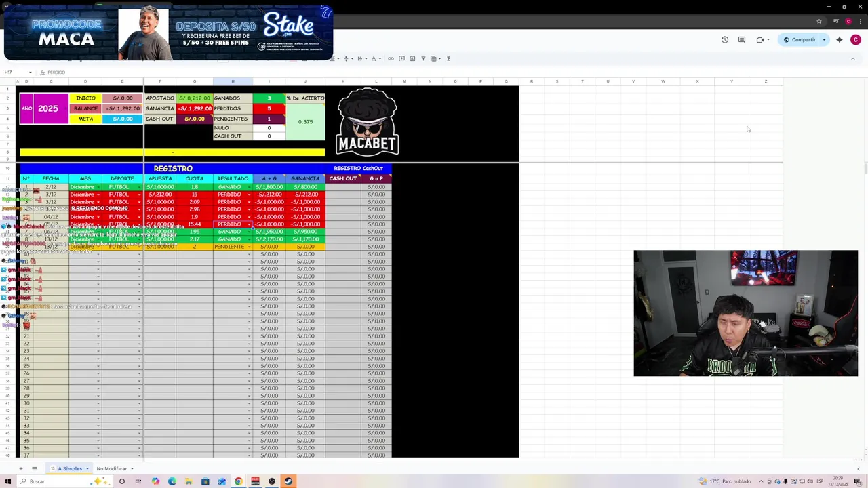Create a filter with the funnel icon
Screen dimensions: 868x488
(423, 59)
